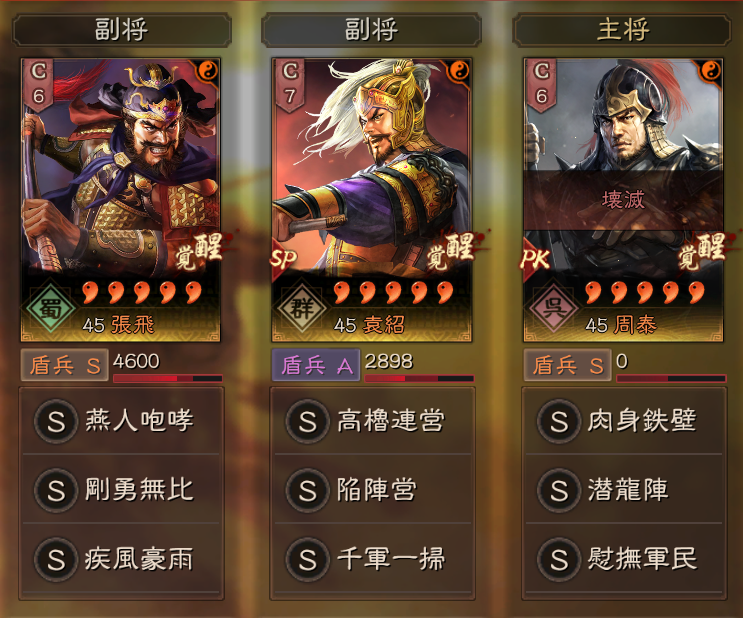Click the 呉 faction emblem on 周泰 card
Screen dimensions: 743x618
[x=553, y=309]
